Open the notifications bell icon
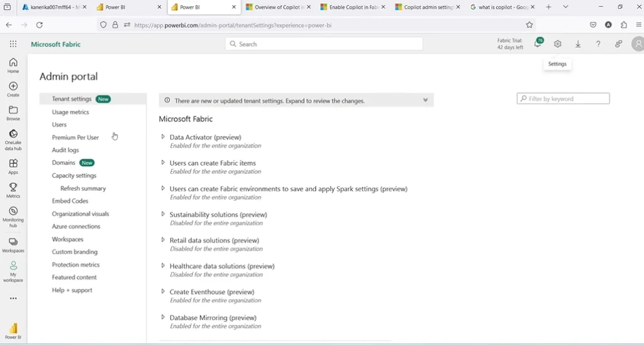 point(538,43)
